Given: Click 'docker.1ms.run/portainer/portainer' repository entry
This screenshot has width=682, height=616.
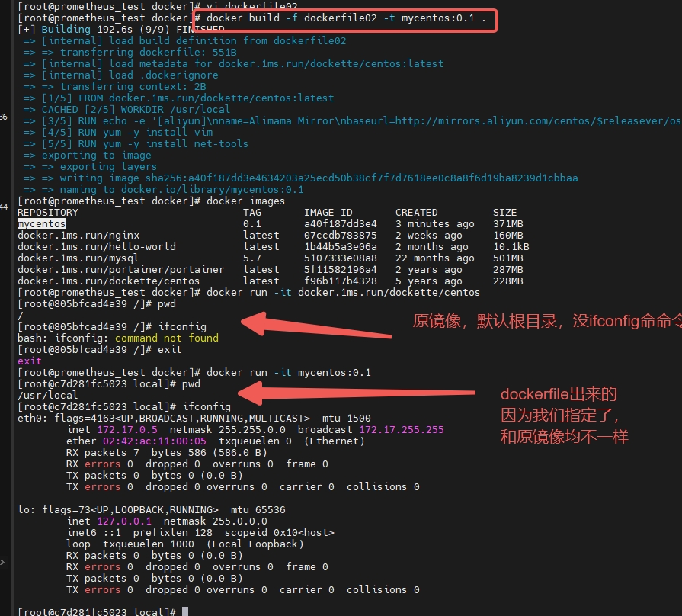Looking at the screenshot, I should [121, 270].
